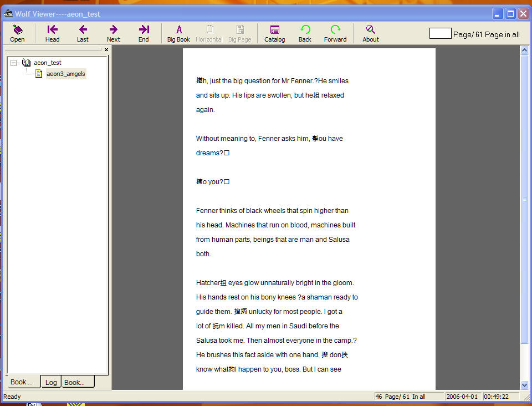Click the paragraph starting 'Fenner thinks of black wheels'
The width and height of the screenshot is (532, 406).
[x=275, y=232]
